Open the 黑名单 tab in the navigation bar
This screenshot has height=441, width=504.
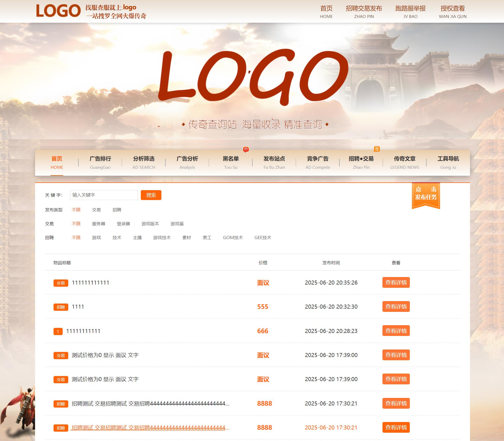coord(231,162)
